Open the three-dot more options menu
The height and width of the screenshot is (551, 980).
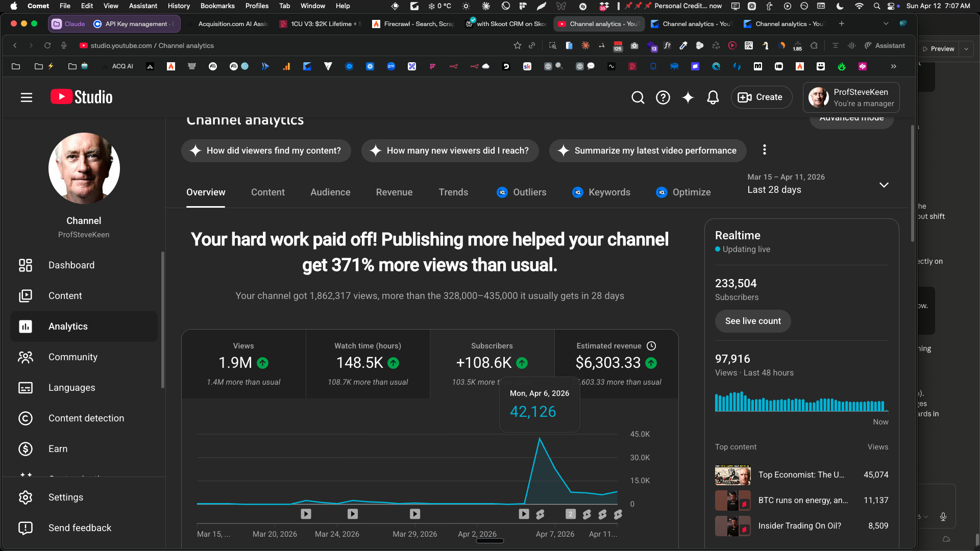point(764,149)
